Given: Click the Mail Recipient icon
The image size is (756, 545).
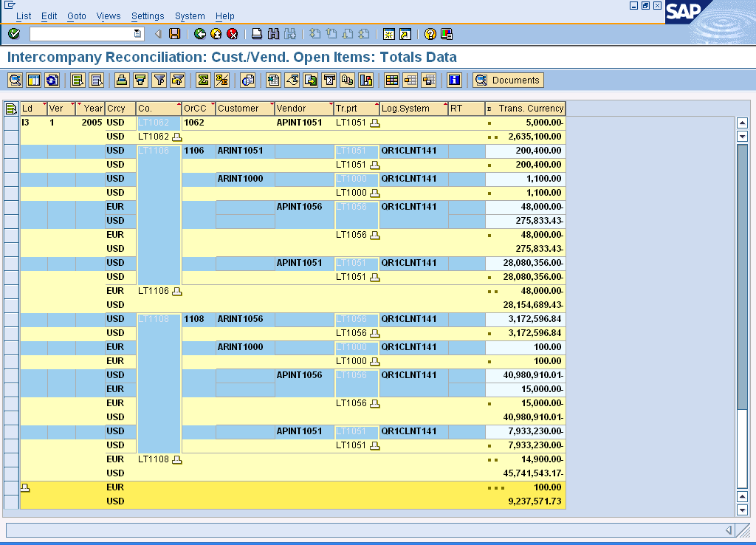Looking at the screenshot, I should (329, 80).
